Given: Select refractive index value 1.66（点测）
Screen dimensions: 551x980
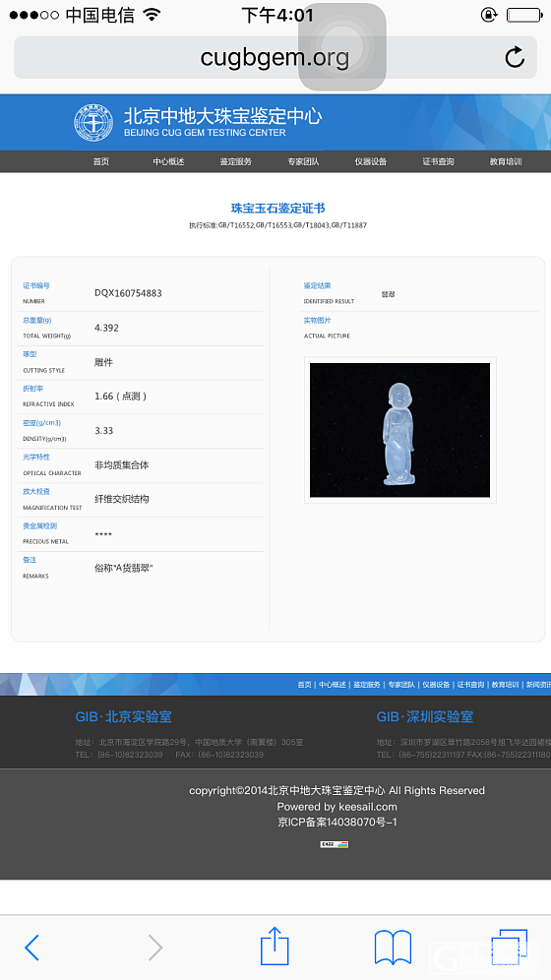Looking at the screenshot, I should coord(121,397).
